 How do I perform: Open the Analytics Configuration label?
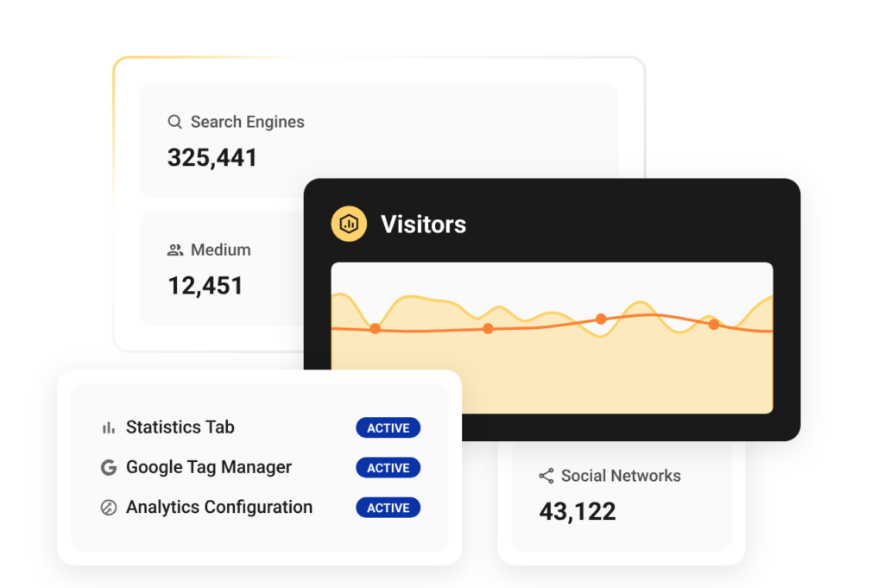219,507
